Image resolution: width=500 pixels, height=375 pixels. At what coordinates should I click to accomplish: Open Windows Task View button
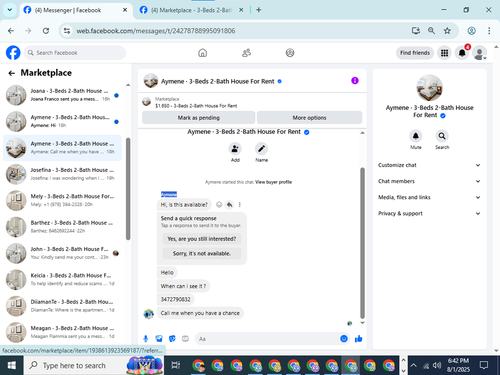[176, 365]
